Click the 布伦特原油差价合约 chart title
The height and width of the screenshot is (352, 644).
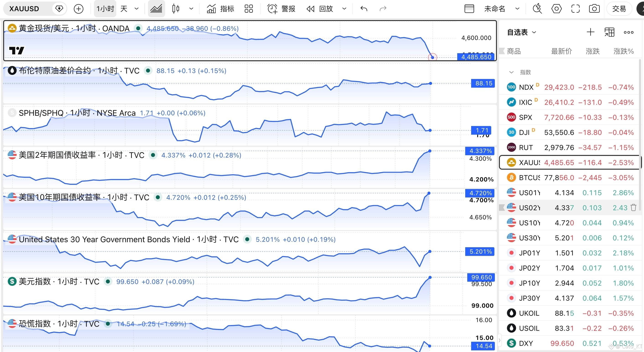pos(55,71)
